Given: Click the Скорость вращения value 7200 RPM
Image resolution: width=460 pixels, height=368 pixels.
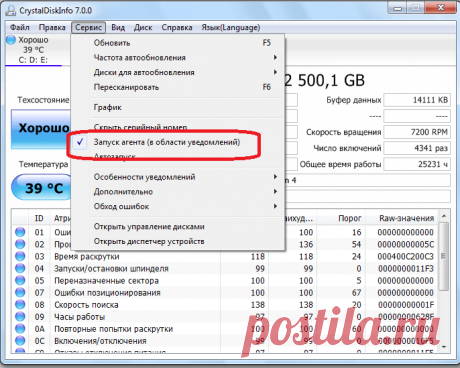Looking at the screenshot, I should coord(417,132).
